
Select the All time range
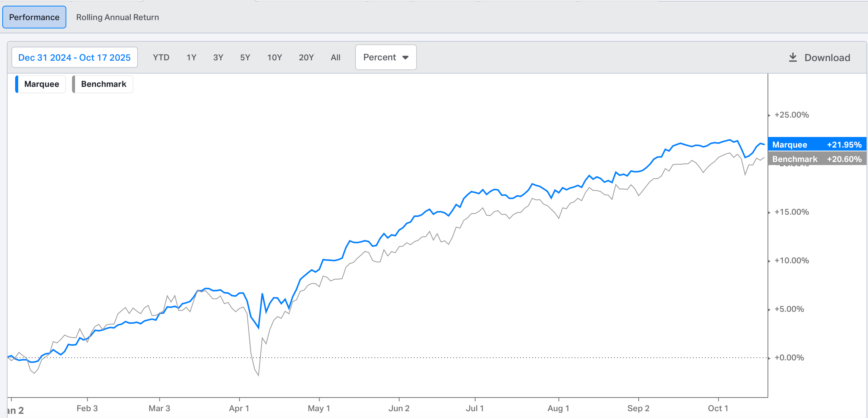[335, 57]
